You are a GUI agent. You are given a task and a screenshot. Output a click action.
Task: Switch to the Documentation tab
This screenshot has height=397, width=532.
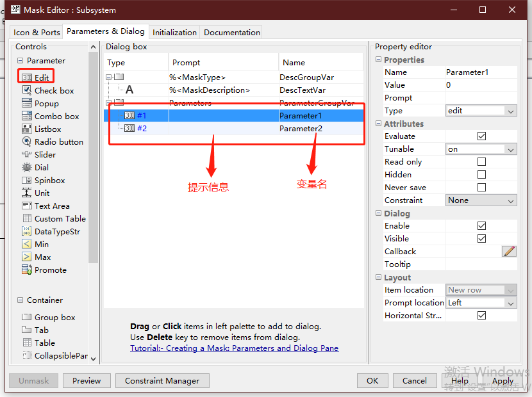point(232,32)
